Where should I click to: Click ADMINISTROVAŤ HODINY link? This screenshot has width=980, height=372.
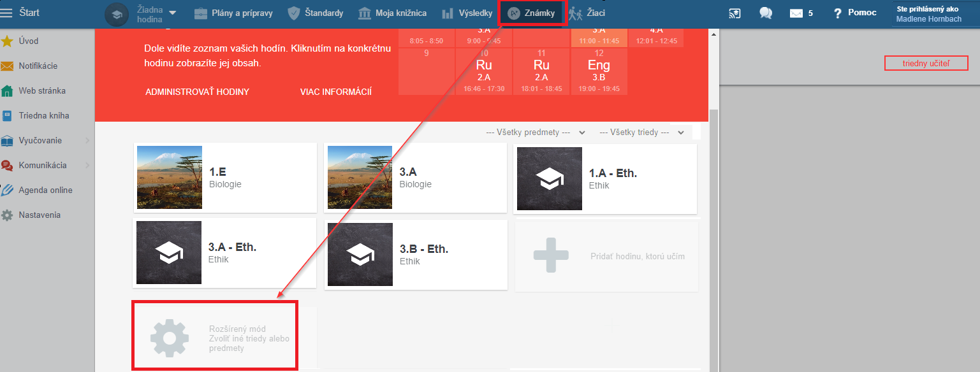tap(197, 92)
